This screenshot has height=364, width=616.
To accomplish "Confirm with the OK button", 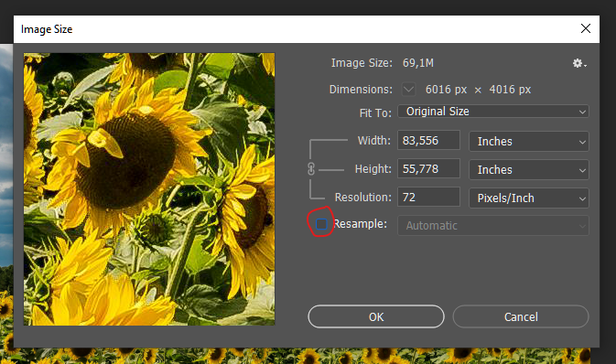I will (376, 316).
